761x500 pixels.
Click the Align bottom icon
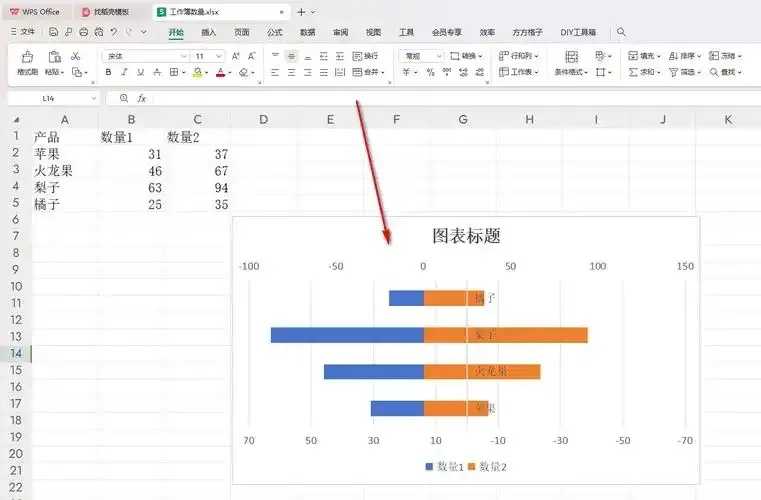click(308, 56)
